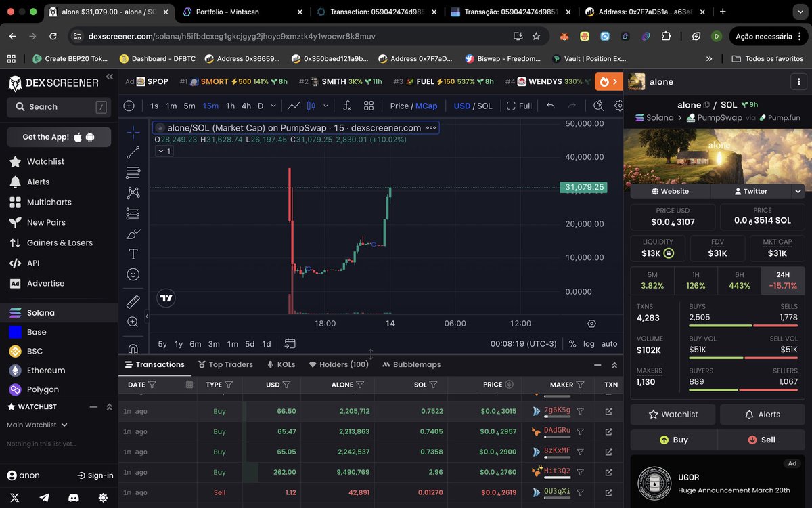Undo the last chart action
Screen dimensions: 812x508
(551, 106)
